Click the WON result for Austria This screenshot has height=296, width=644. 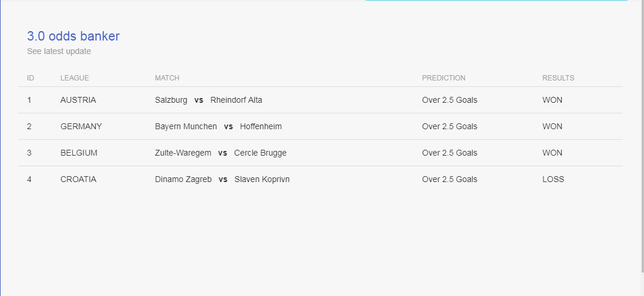pos(552,100)
